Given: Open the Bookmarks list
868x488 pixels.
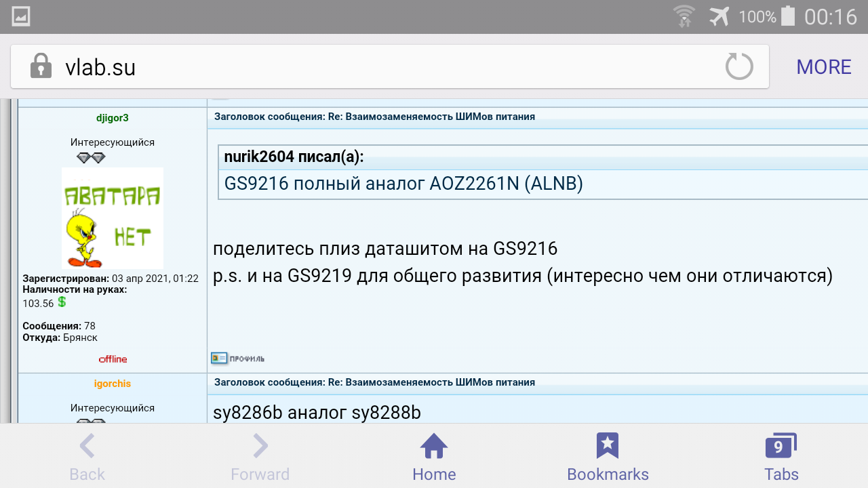Looking at the screenshot, I should (x=608, y=457).
